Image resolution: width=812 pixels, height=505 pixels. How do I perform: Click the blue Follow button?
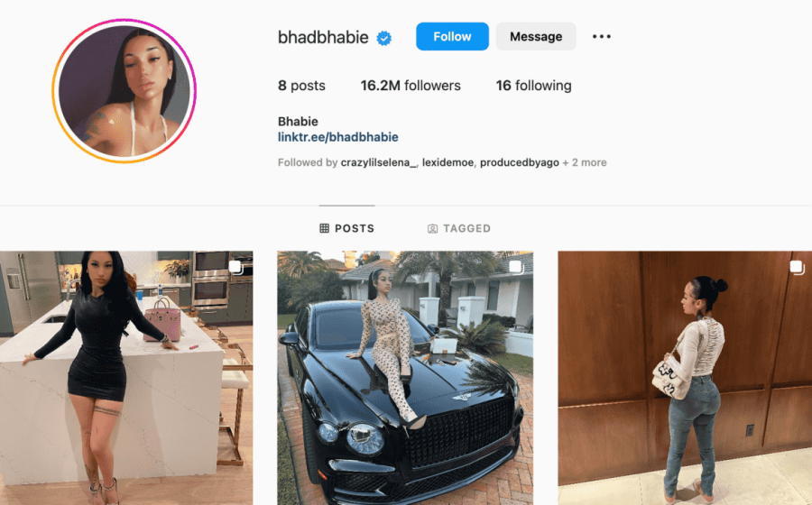(452, 36)
